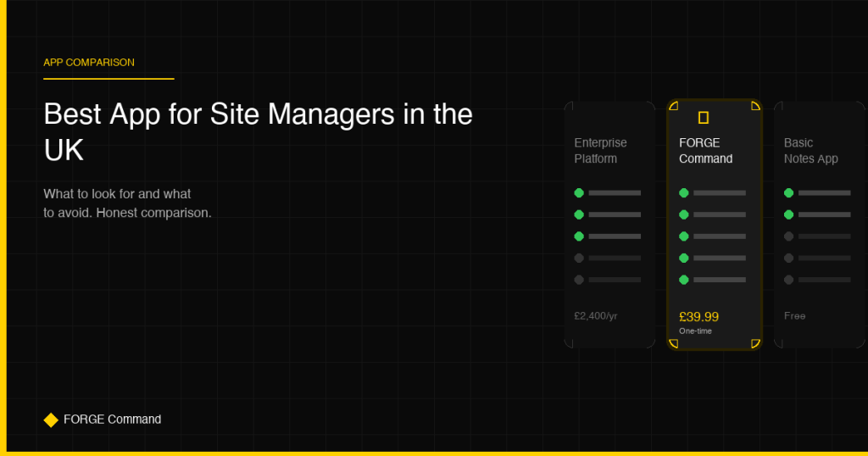Click the One-time label under FORGE price
Viewport: 868px width, 456px height.
point(695,331)
